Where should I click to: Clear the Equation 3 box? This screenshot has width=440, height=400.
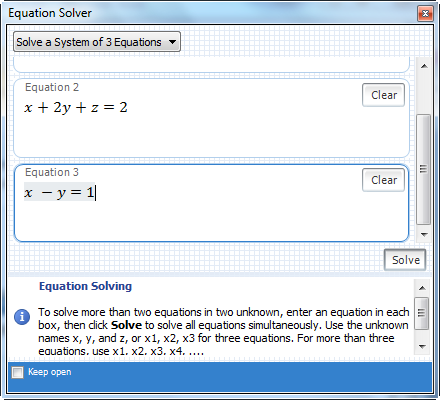[x=383, y=180]
